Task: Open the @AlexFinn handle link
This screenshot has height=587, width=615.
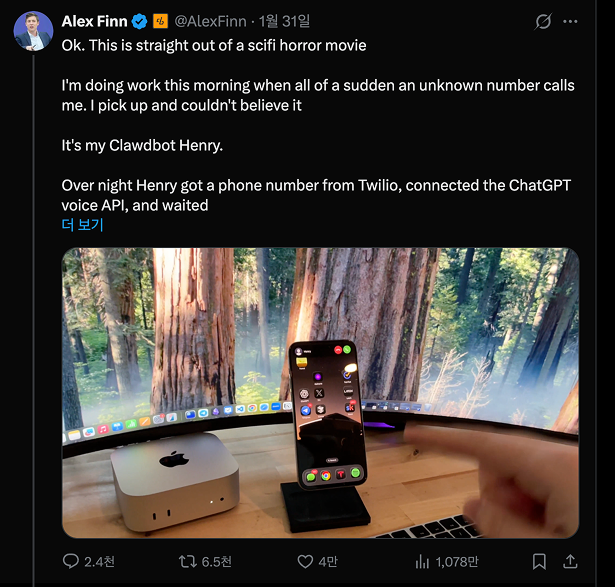Action: click(x=211, y=21)
